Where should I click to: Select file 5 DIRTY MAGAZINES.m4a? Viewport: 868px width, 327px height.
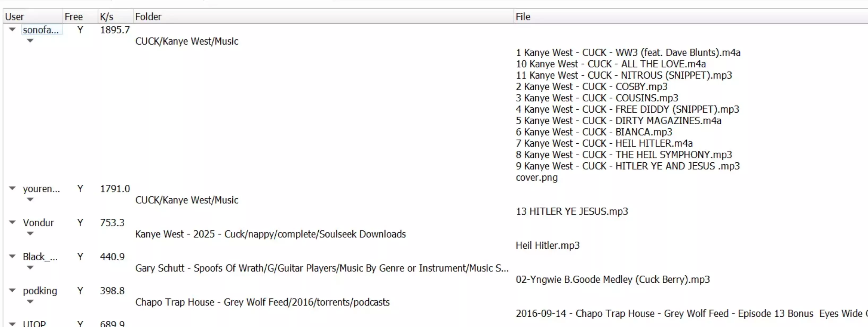[619, 121]
